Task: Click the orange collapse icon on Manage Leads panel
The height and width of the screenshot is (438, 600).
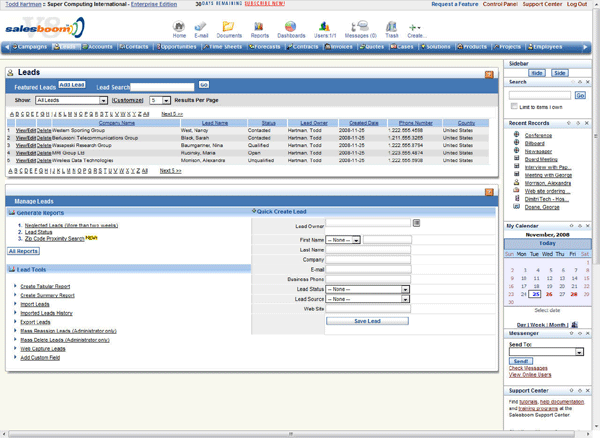Action: [489, 192]
